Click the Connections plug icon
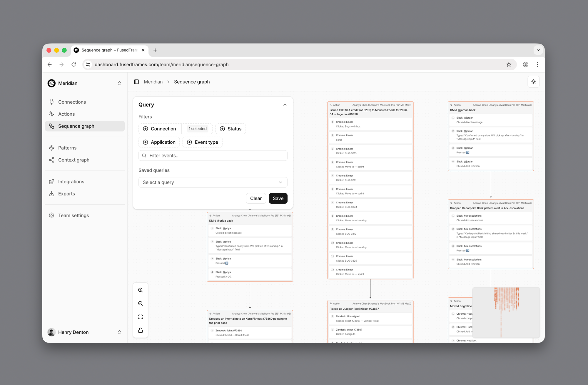Viewport: 588px width, 385px height. [51, 102]
